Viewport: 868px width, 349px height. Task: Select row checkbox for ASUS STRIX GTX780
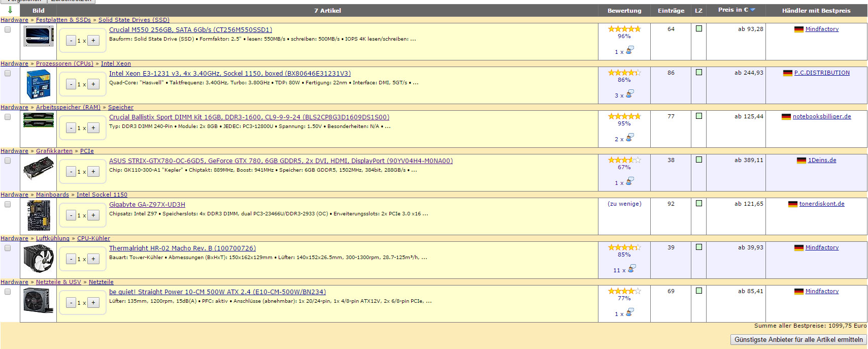8,161
